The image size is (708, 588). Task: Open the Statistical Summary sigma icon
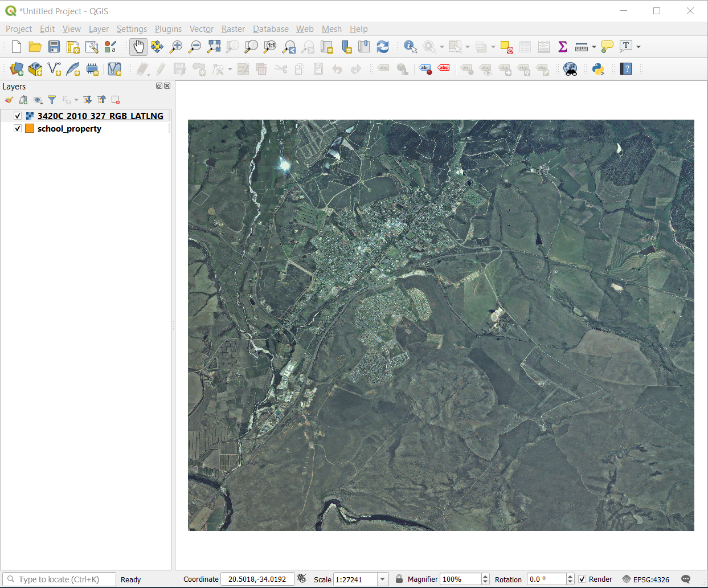click(x=563, y=47)
